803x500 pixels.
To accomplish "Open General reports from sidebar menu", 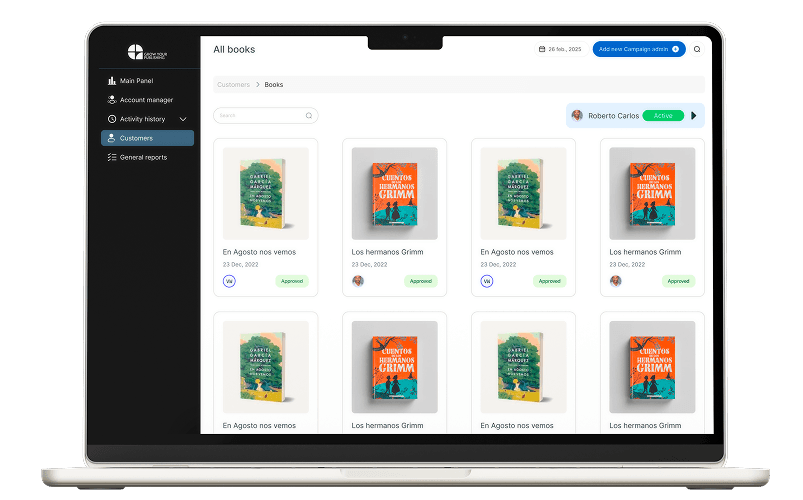I will [x=143, y=157].
